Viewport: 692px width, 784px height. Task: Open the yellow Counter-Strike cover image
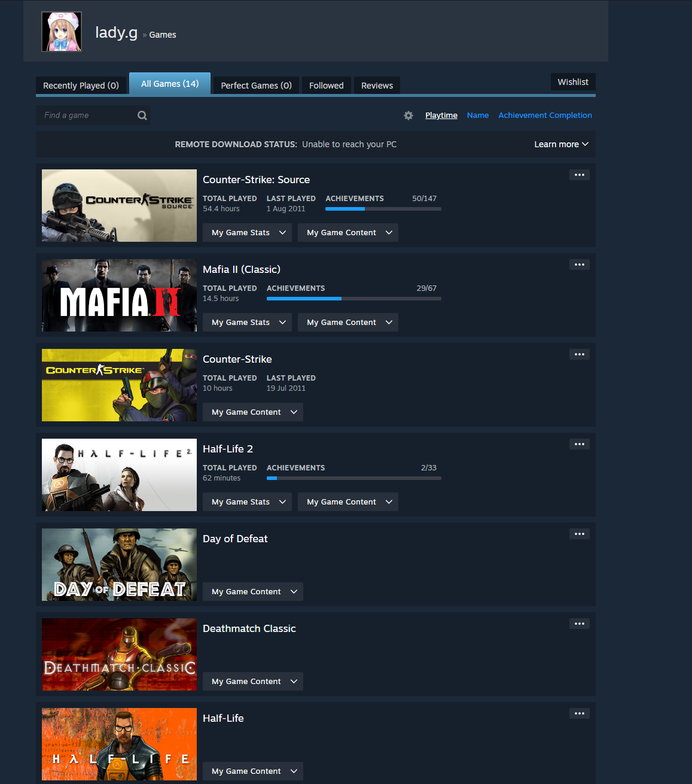click(119, 385)
